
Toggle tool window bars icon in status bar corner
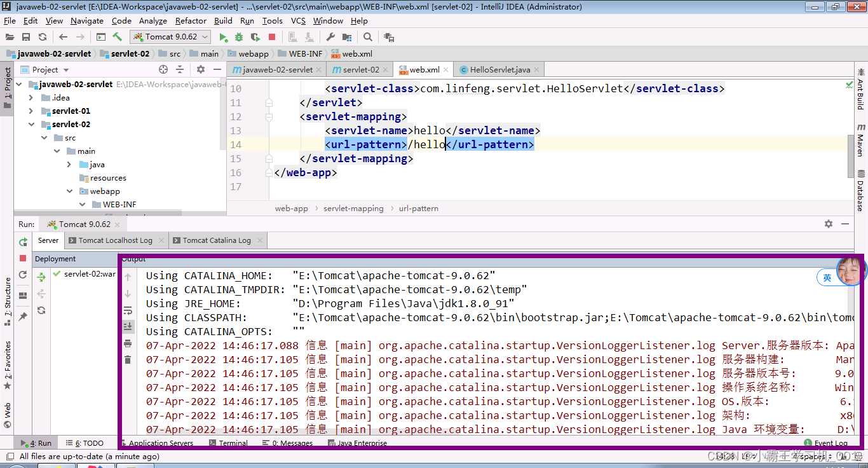coord(9,456)
